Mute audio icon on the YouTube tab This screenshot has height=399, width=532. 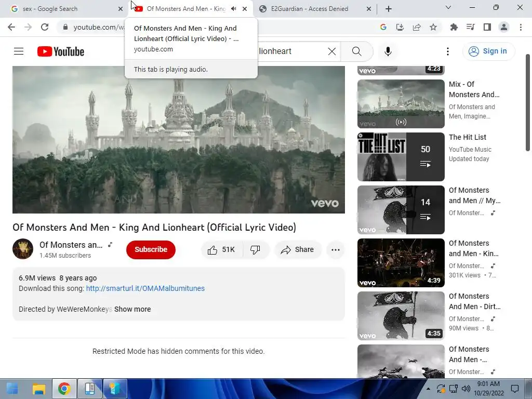point(233,9)
